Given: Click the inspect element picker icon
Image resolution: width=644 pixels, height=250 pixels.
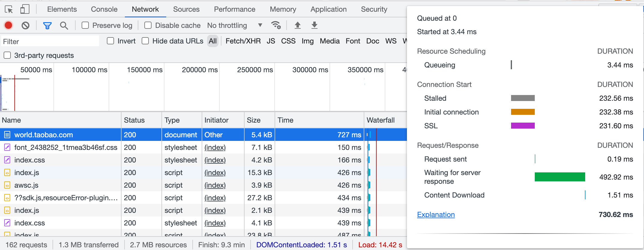Looking at the screenshot, I should pos(9,9).
